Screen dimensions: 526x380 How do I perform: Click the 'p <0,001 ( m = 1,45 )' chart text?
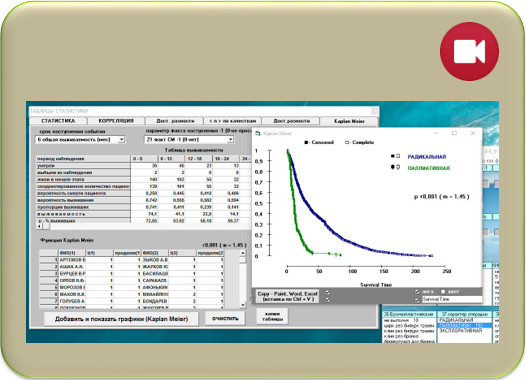pyautogui.click(x=441, y=197)
